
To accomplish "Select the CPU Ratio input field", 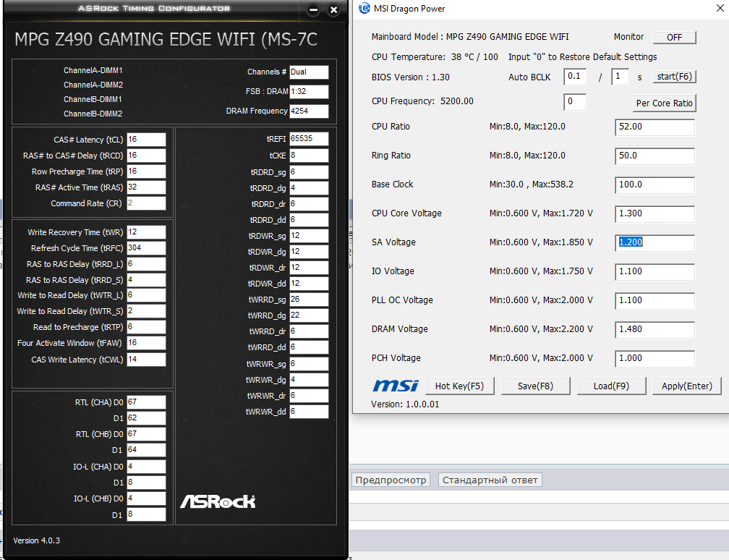I will (x=655, y=127).
